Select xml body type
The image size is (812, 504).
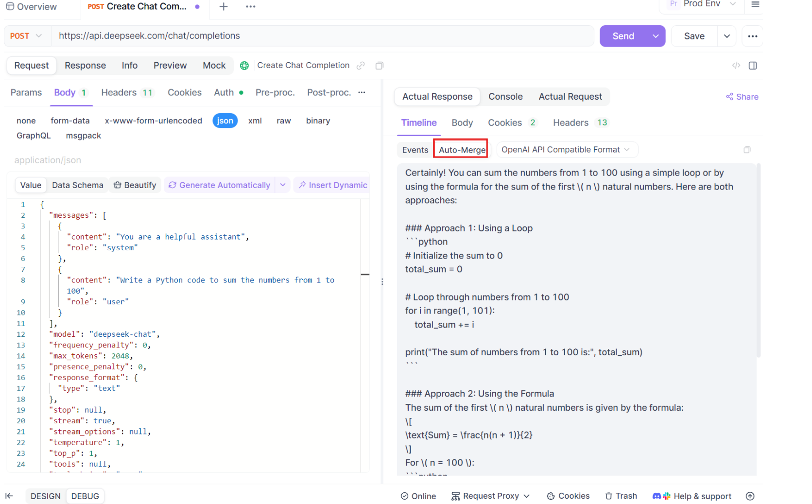pos(255,121)
